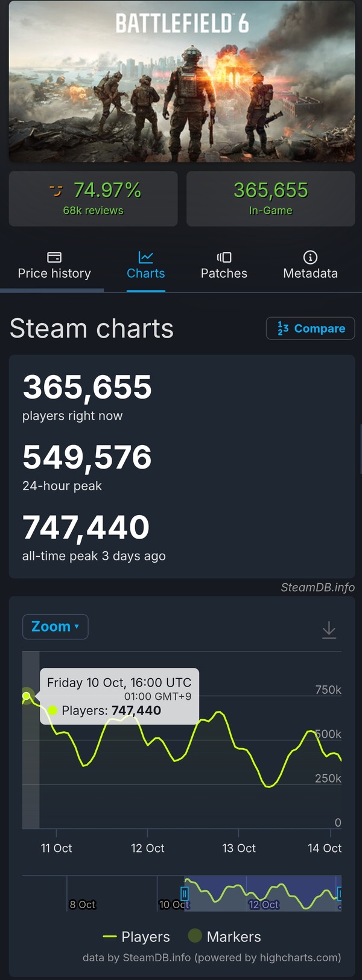Click the Metadata info icon
Viewport: 362px width, 980px height.
tap(310, 257)
